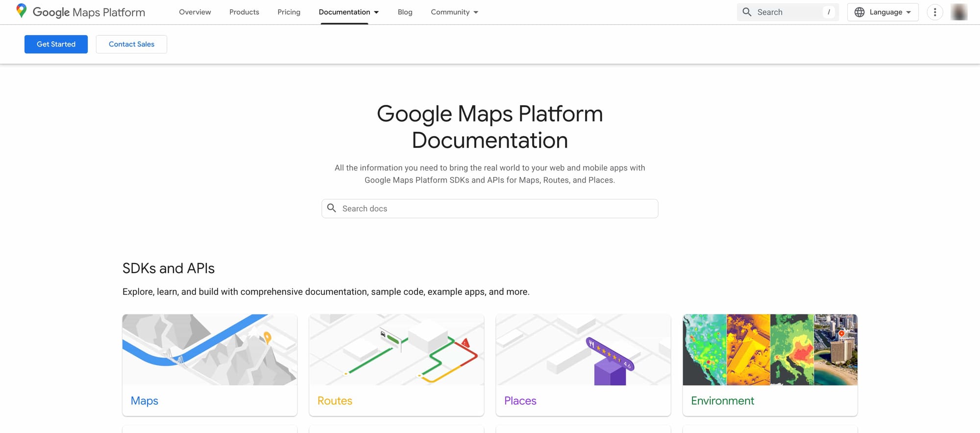980x433 pixels.
Task: Open the Environment documentation link
Action: pos(722,401)
